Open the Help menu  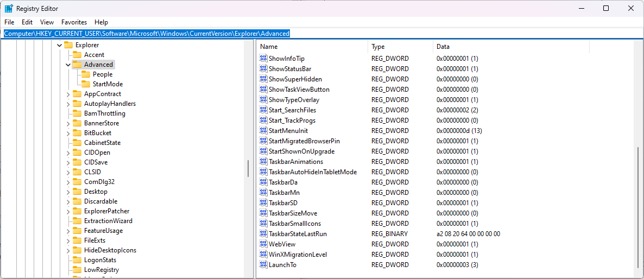click(101, 22)
